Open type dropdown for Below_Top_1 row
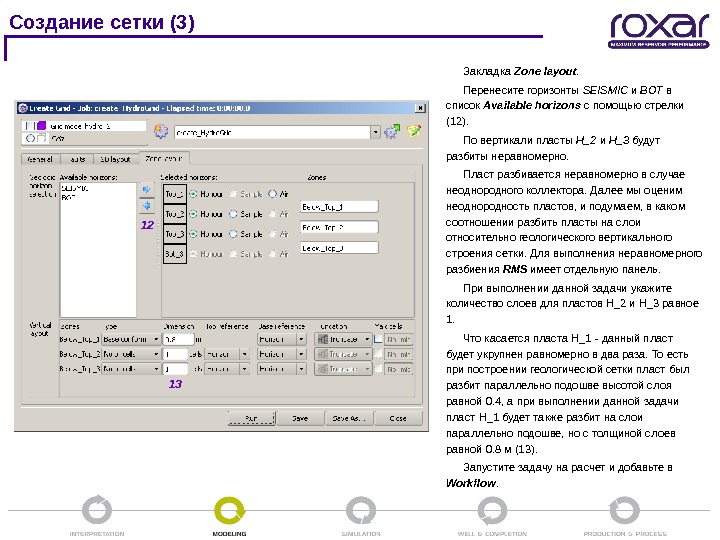Viewport: 720px width, 540px height. pyautogui.click(x=156, y=339)
